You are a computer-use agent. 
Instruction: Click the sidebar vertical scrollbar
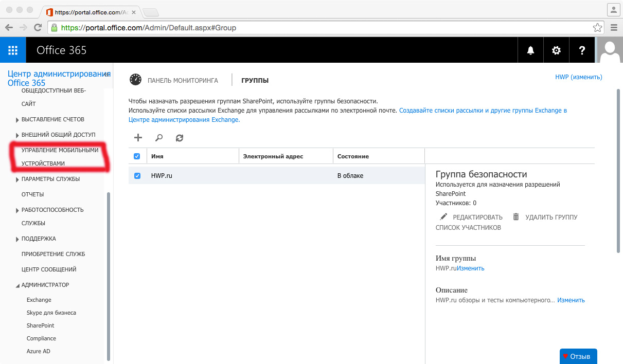tap(109, 276)
